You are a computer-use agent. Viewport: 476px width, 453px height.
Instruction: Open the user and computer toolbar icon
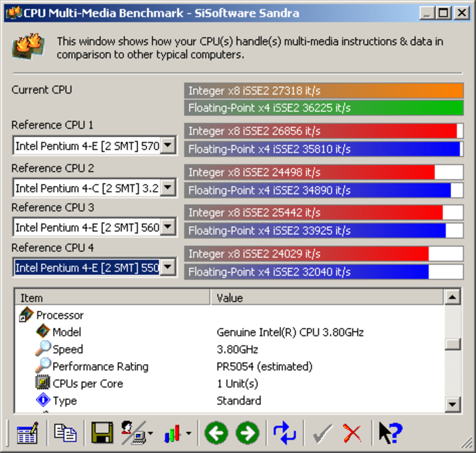click(x=134, y=433)
